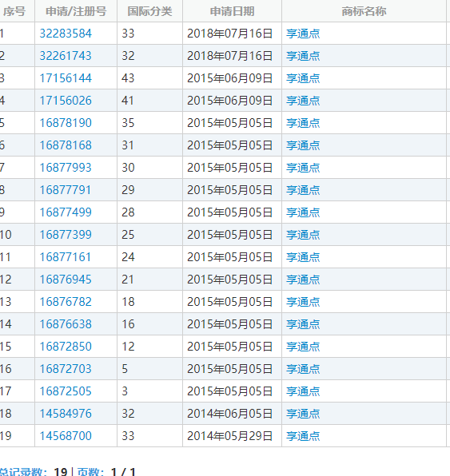Open 享通点 trademark in row 19
The width and height of the screenshot is (450, 476).
pyautogui.click(x=303, y=436)
